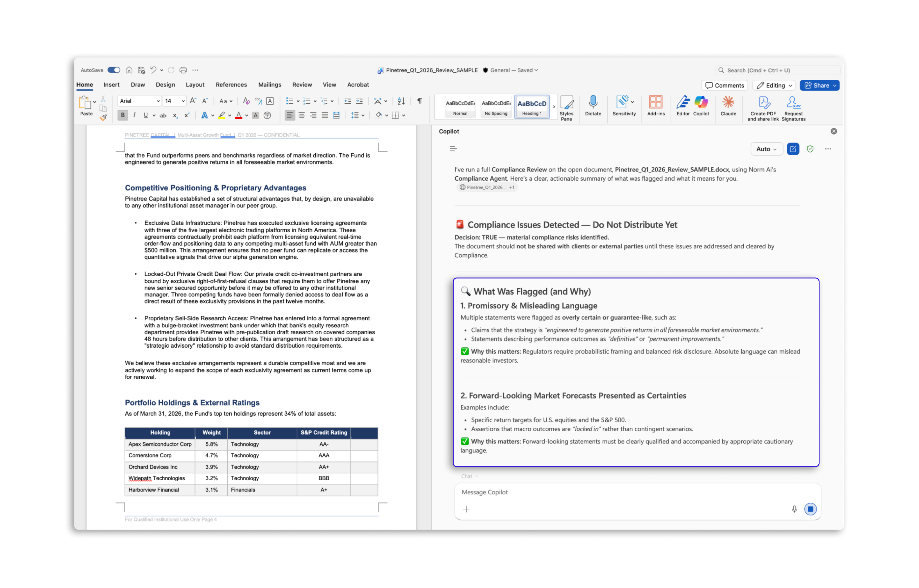The height and width of the screenshot is (588, 919).
Task: Open the Review tab
Action: coord(302,85)
